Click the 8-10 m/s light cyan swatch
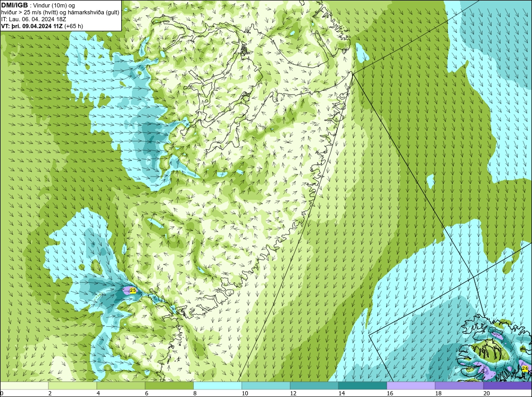This screenshot has width=532, height=397. point(218,386)
